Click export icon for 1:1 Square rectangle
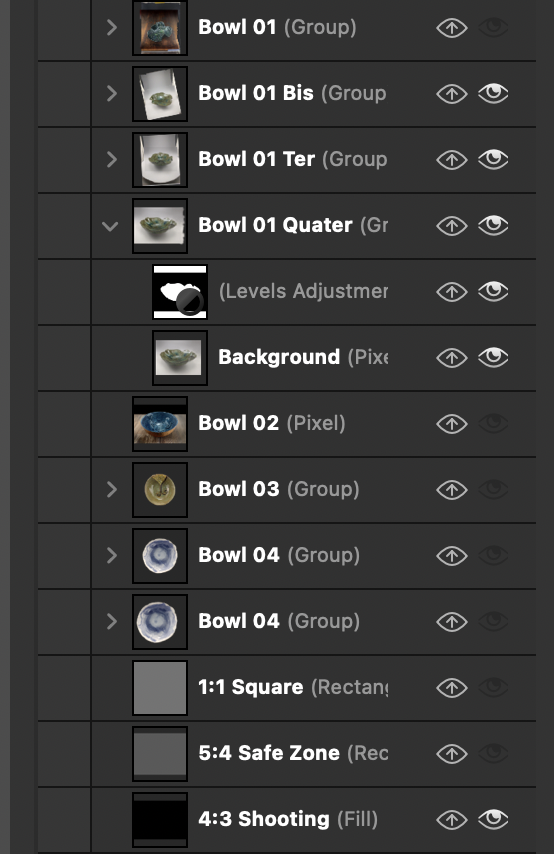The width and height of the screenshot is (554, 854). [452, 687]
